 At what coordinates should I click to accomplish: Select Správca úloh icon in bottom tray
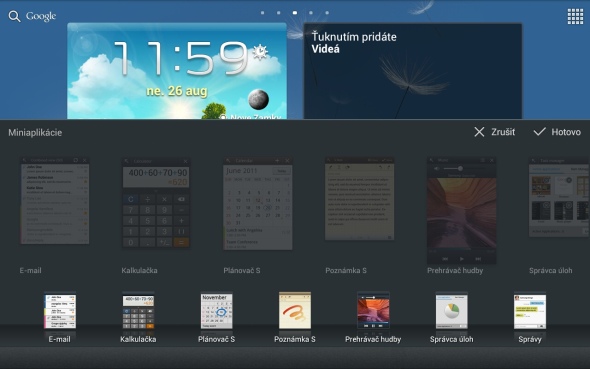[452, 311]
